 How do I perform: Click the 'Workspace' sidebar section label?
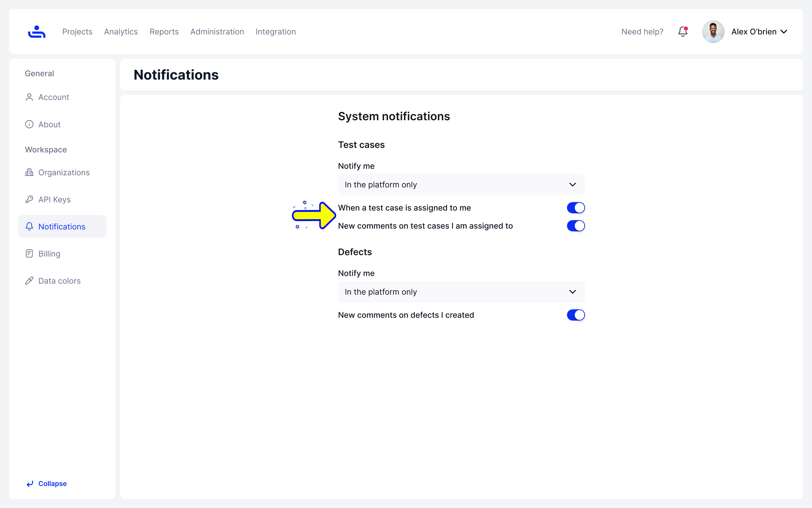click(46, 150)
